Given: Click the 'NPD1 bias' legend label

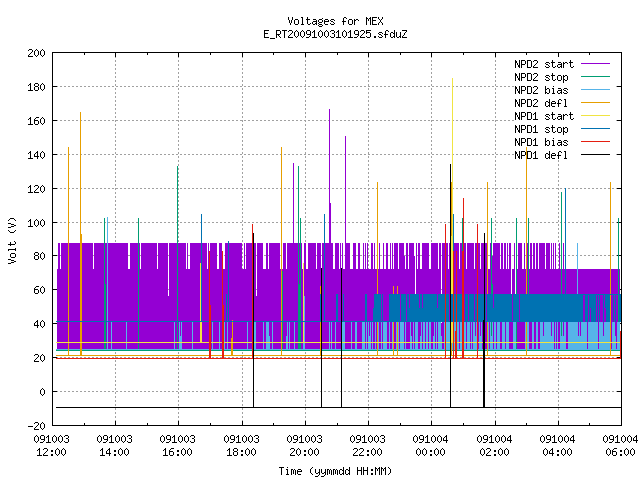Looking at the screenshot, I should [x=541, y=142].
